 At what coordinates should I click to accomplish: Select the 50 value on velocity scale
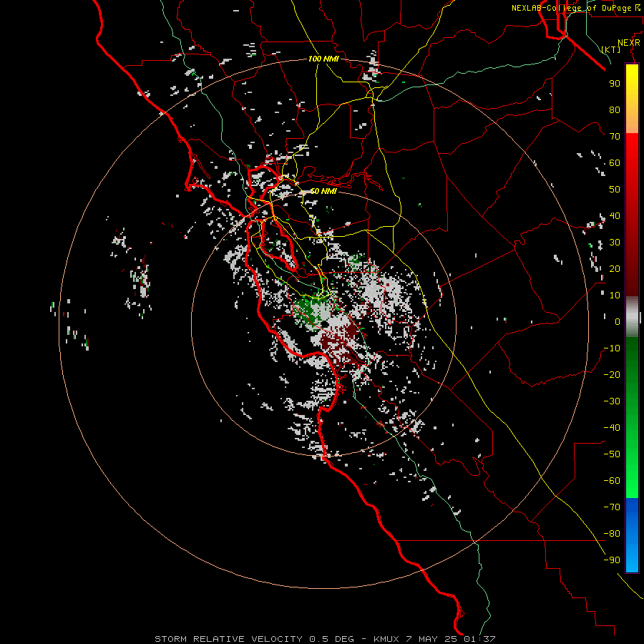click(x=615, y=190)
